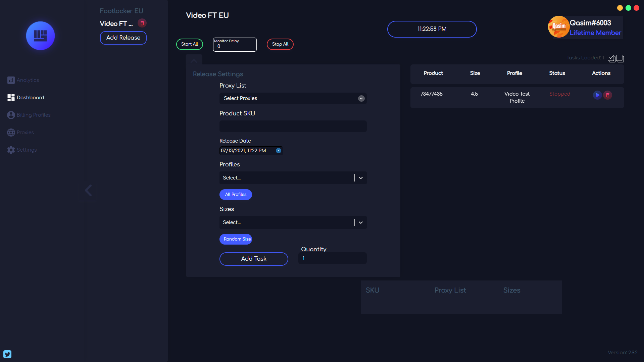Click the Twitter bird icon
This screenshot has height=362, width=644.
pyautogui.click(x=7, y=354)
